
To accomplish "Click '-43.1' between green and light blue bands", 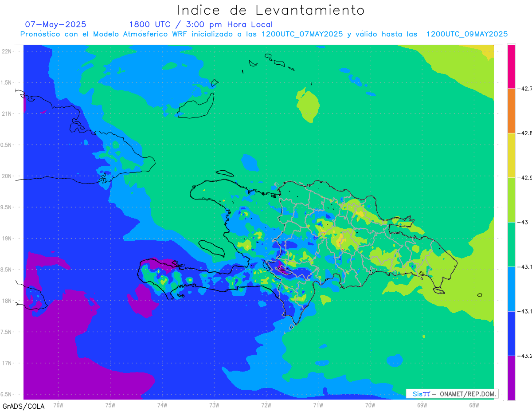I will [524, 267].
